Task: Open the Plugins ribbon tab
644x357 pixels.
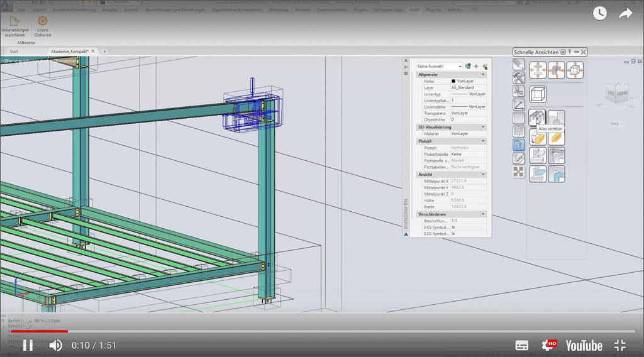Action: (360, 10)
